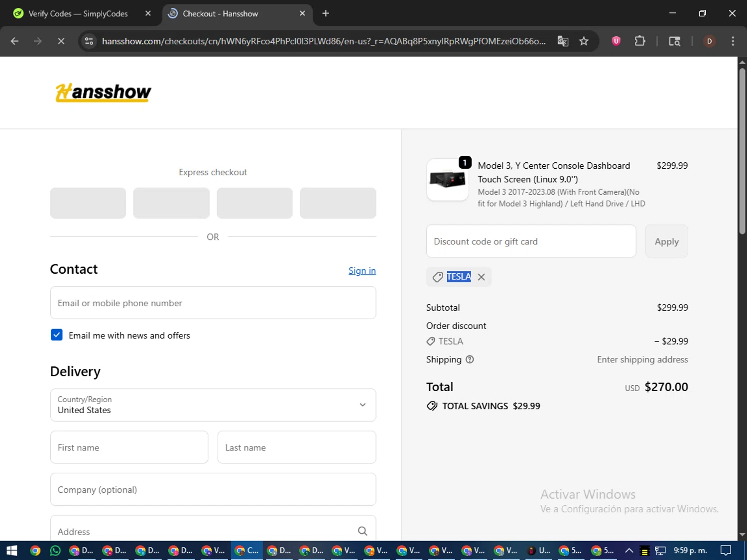This screenshot has height=560, width=747.
Task: Click the Last name field
Action: coord(297,448)
